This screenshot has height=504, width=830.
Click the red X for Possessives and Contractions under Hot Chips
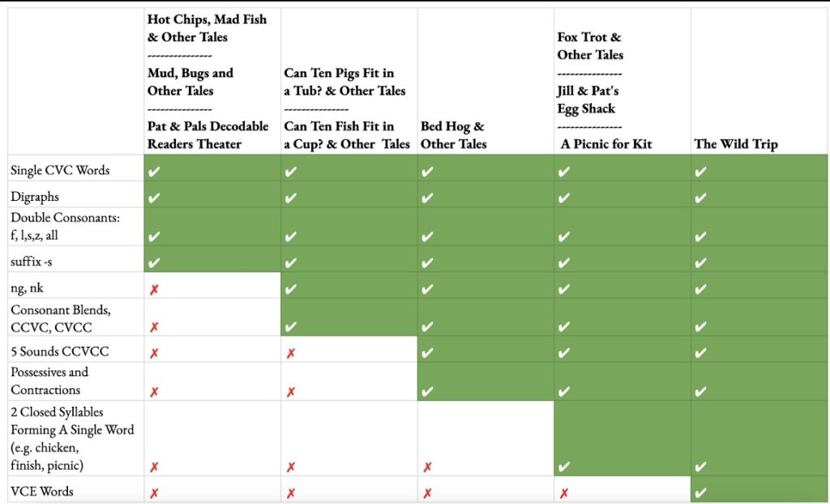pyautogui.click(x=154, y=391)
